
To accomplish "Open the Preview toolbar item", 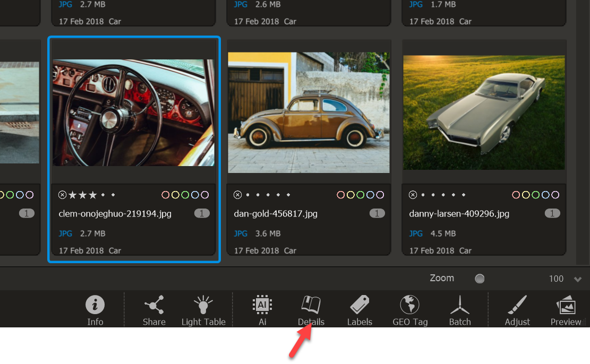I will click(x=566, y=310).
